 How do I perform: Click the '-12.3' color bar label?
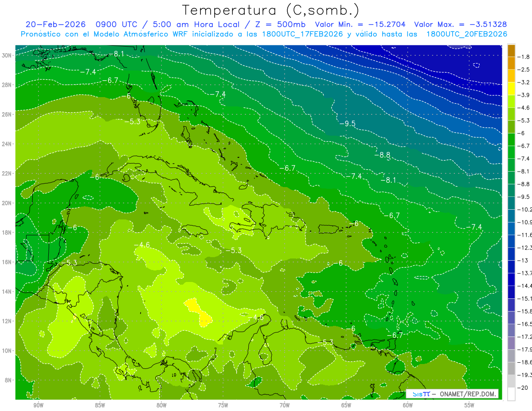[x=524, y=247]
